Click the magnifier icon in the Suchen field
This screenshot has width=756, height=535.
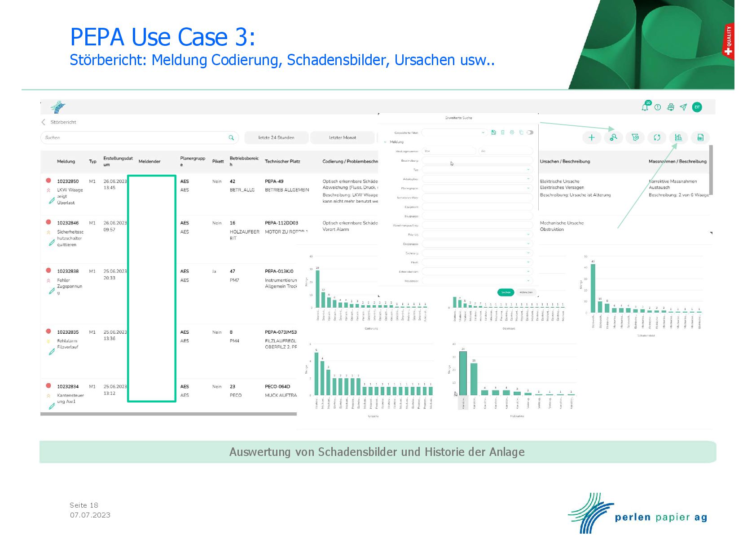click(x=231, y=137)
